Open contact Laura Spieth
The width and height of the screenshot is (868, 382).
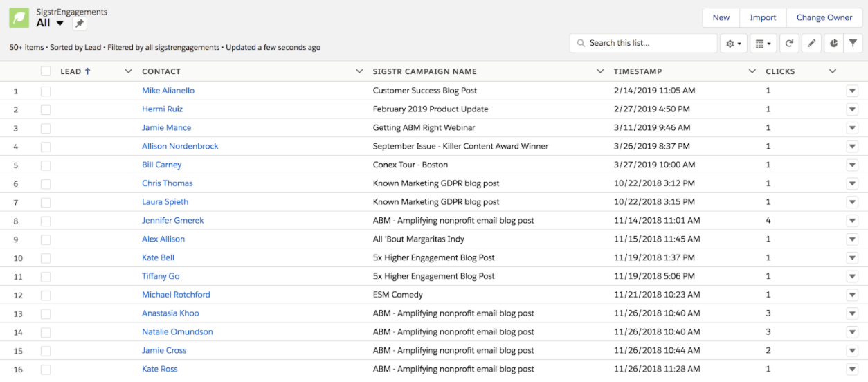[165, 202]
